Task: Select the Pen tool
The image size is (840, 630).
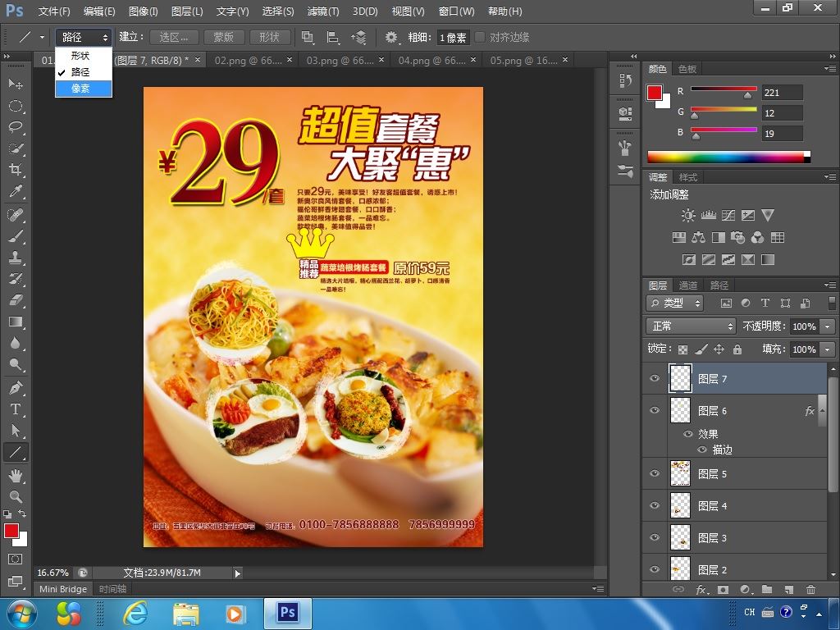Action: 16,387
